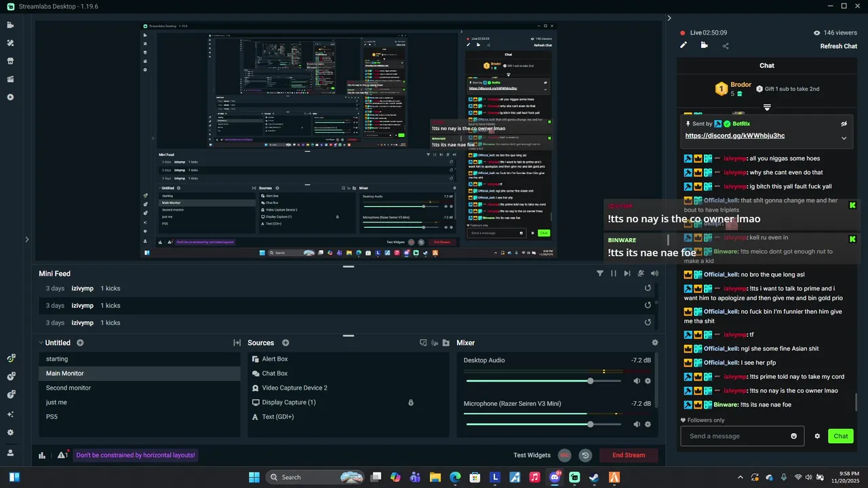Filter Mini Feed events with funnel icon
Screen dimensions: 868x488
click(x=600, y=273)
